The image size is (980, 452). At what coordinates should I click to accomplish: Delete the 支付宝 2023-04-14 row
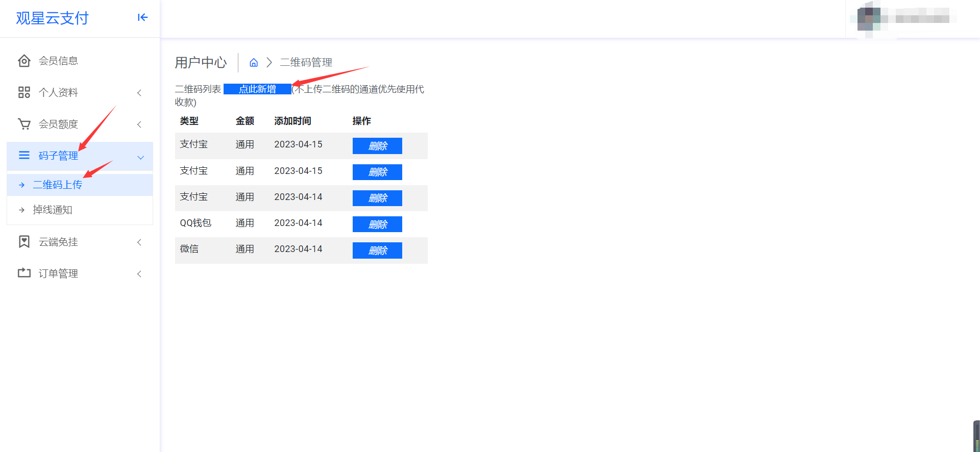click(x=377, y=198)
